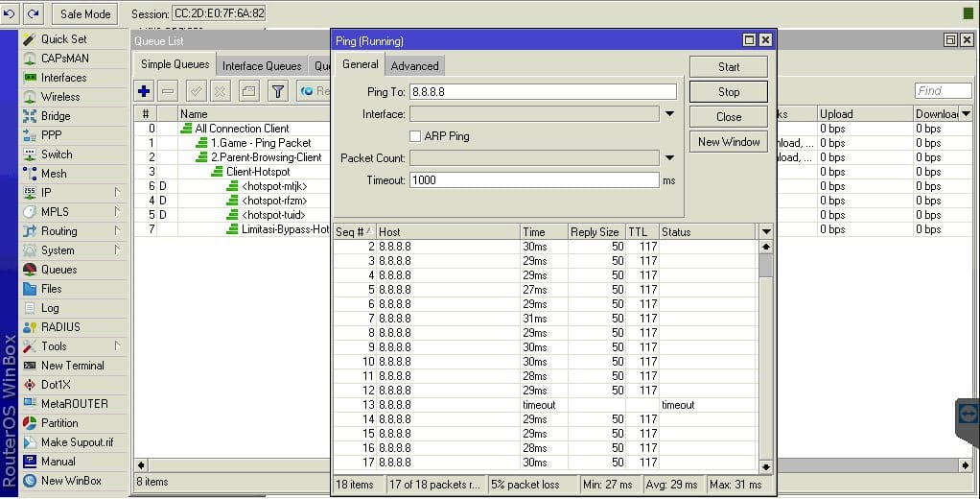Click the Stop ping button
The height and width of the screenshot is (499, 980).
729,92
